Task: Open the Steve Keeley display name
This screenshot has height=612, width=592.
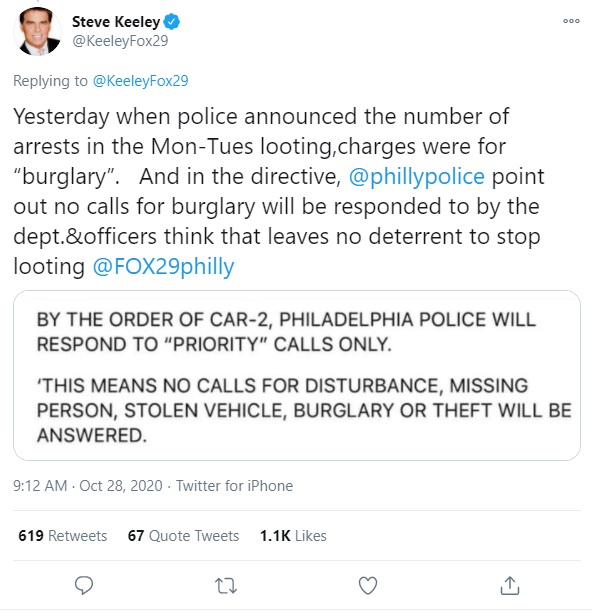Action: point(116,22)
